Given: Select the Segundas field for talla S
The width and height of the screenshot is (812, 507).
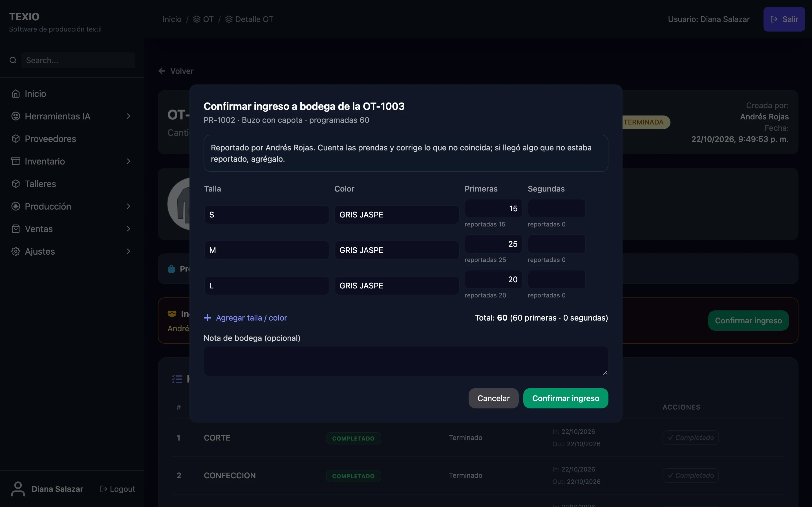Looking at the screenshot, I should tap(557, 208).
